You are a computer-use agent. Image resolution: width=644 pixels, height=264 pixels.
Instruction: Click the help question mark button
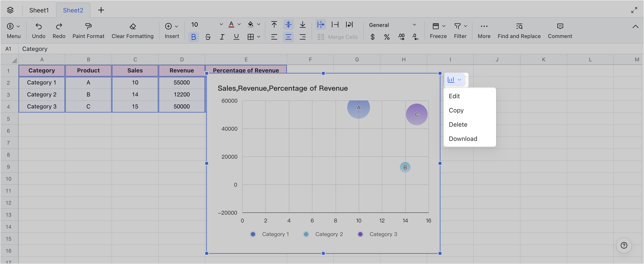pos(624,246)
